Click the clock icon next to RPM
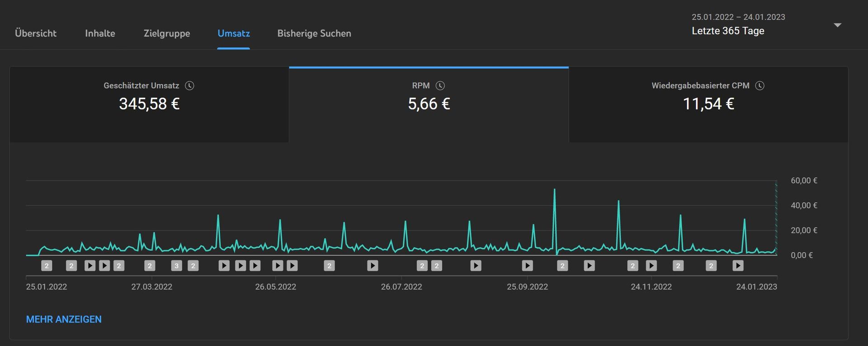This screenshot has height=346, width=868. coord(440,86)
